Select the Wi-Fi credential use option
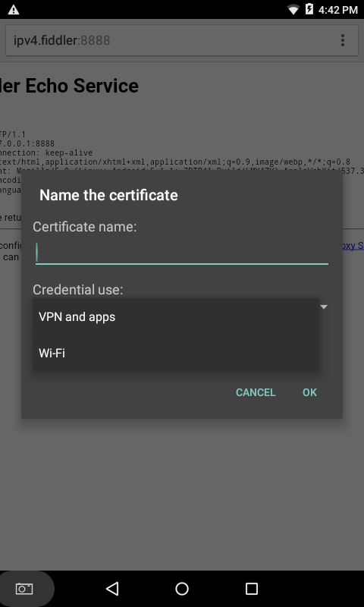Viewport: 364px width, 607px height. tap(176, 353)
